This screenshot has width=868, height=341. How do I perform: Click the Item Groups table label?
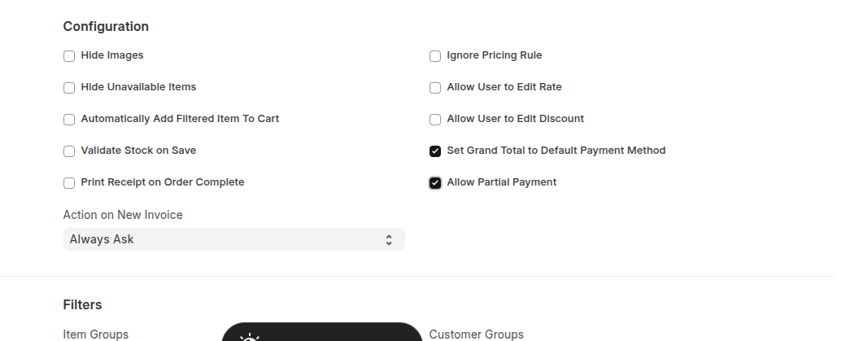click(95, 334)
